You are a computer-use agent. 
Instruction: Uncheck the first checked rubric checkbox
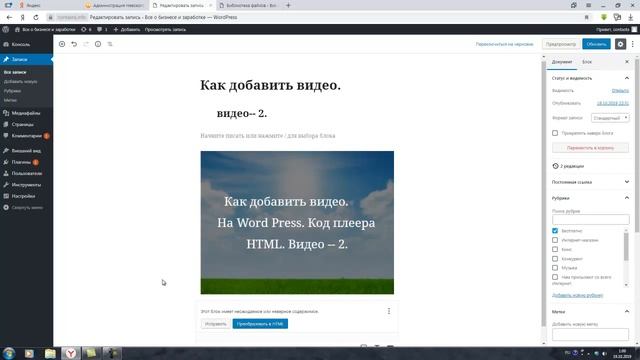(x=555, y=231)
